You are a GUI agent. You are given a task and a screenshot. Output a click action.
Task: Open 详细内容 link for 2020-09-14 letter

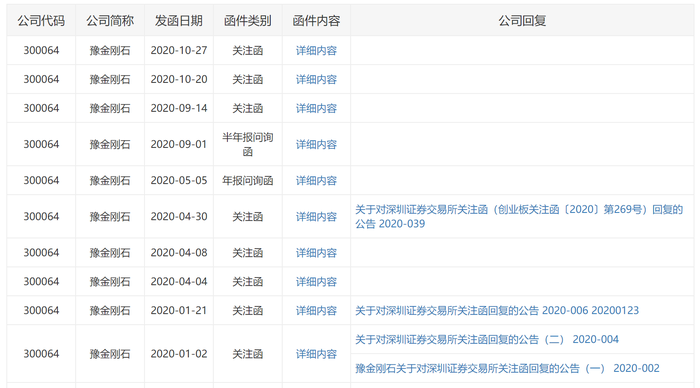(316, 108)
